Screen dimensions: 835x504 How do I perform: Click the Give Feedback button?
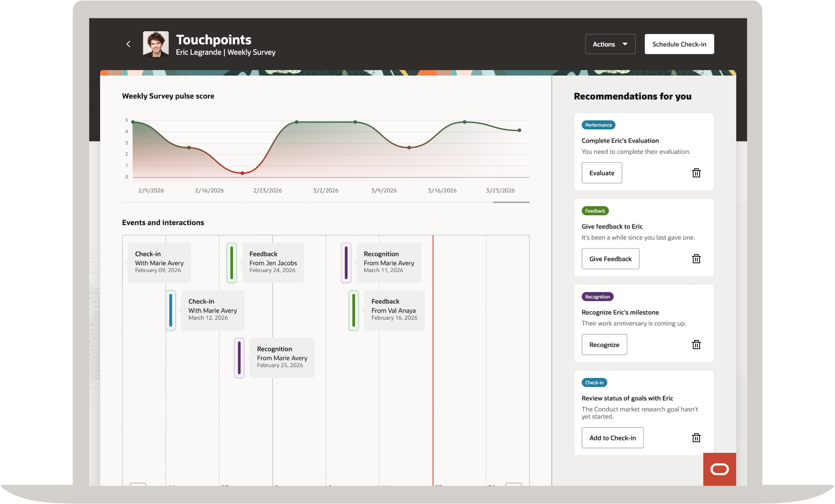coord(610,259)
